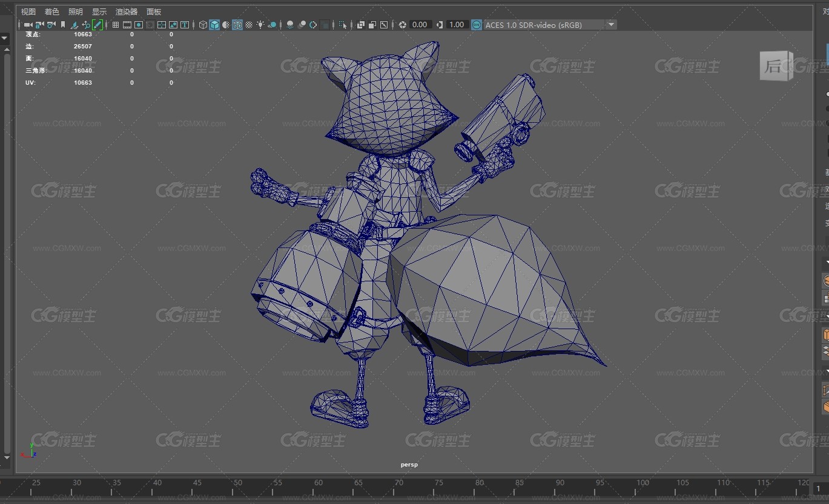The image size is (829, 504).
Task: Toggle the viewport Grid display icon
Action: click(115, 25)
